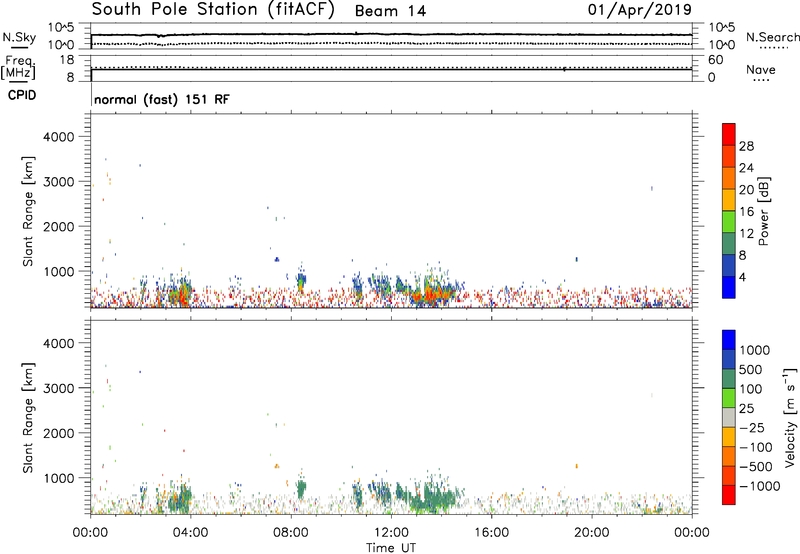Click the teal 100–500 Velocity colorbar segment
The height and width of the screenshot is (554, 800).
(729, 379)
